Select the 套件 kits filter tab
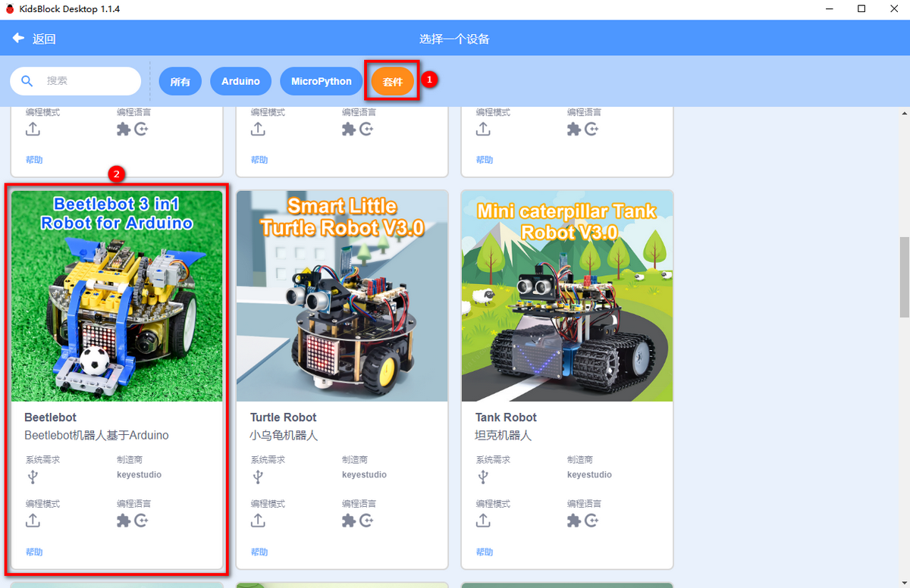This screenshot has height=588, width=910. (x=393, y=81)
